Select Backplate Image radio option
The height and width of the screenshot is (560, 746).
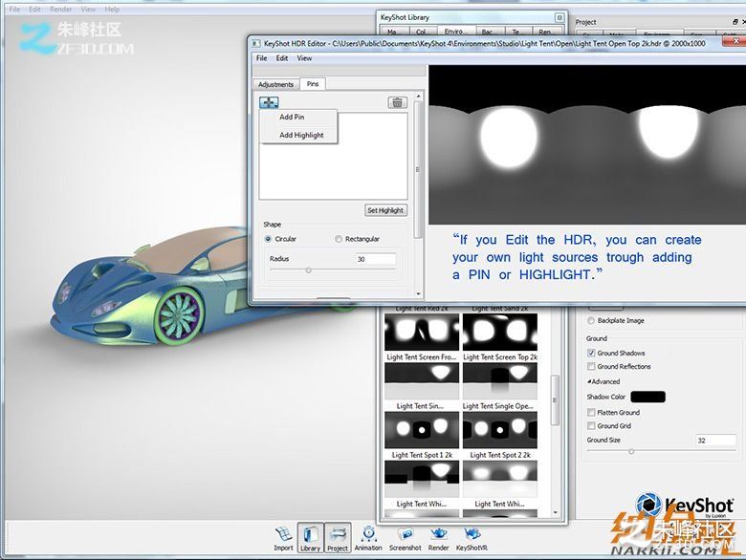pos(591,321)
